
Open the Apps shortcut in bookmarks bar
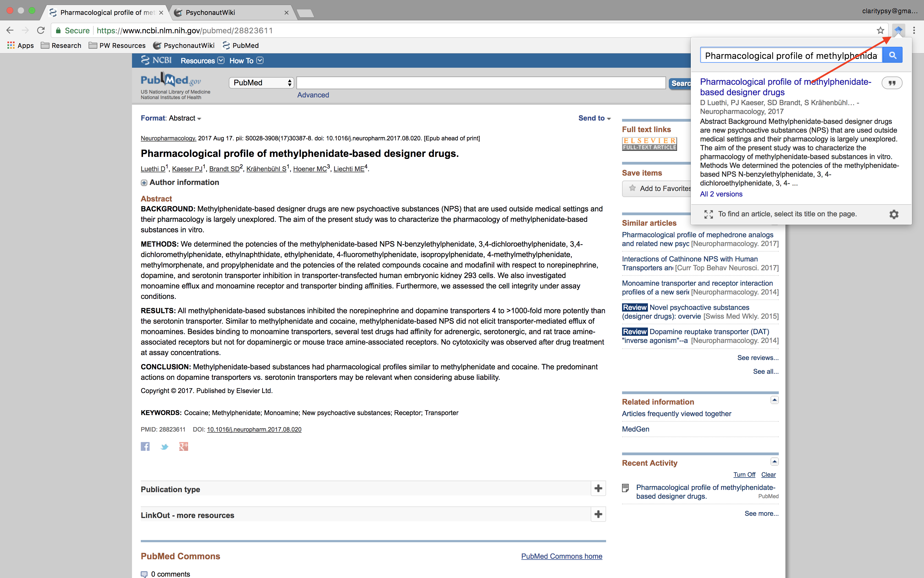[21, 45]
